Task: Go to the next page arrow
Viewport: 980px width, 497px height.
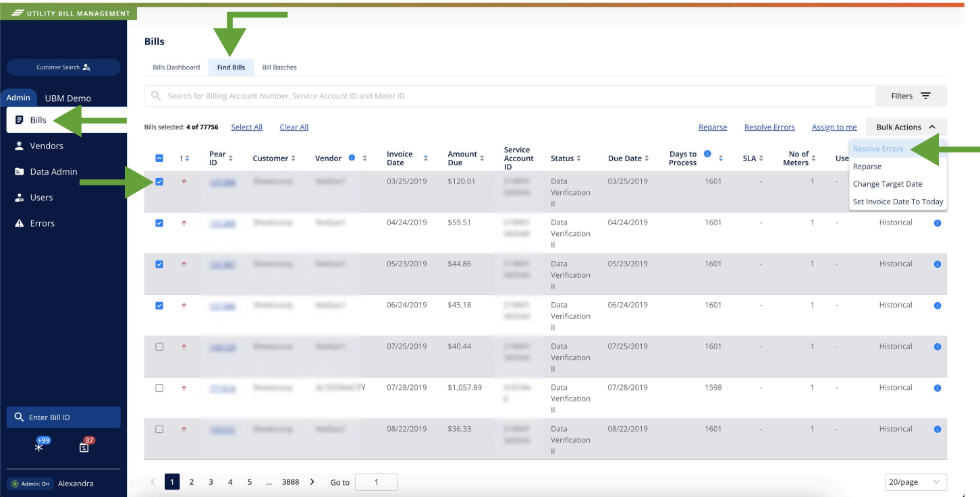Action: point(312,482)
